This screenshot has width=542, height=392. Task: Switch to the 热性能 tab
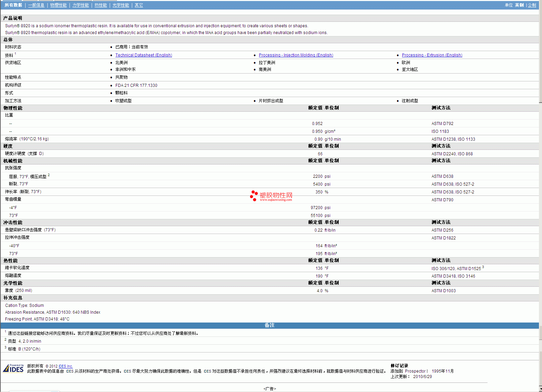tap(100, 5)
